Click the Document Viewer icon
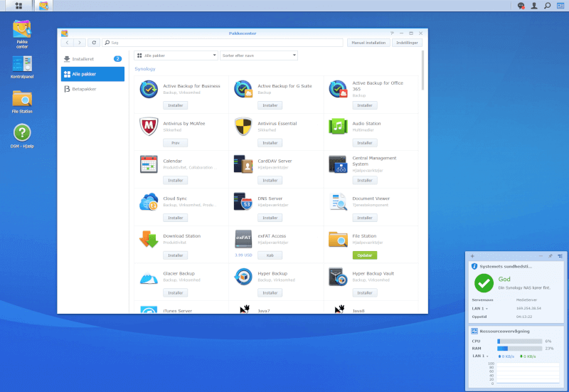Viewport: 569px width, 392px height. (x=338, y=202)
